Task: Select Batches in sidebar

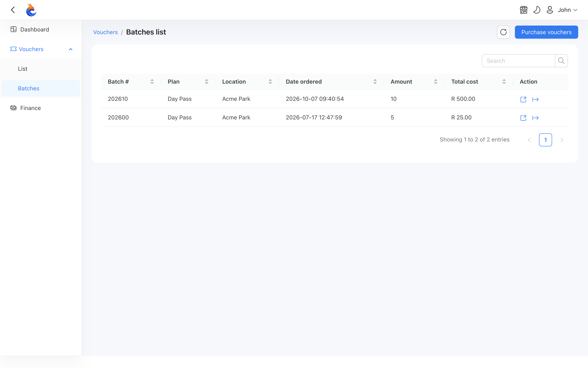Action: coord(41,88)
